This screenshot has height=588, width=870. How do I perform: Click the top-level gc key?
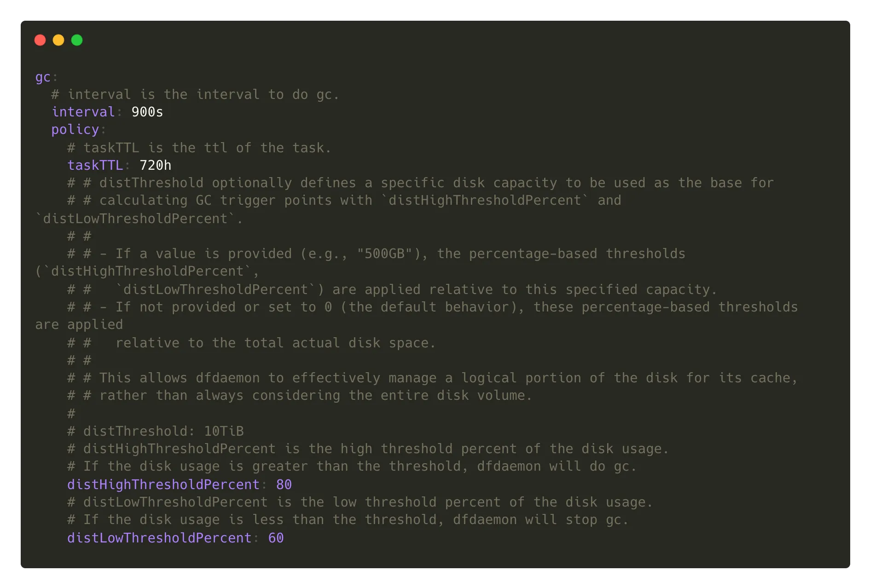point(43,77)
